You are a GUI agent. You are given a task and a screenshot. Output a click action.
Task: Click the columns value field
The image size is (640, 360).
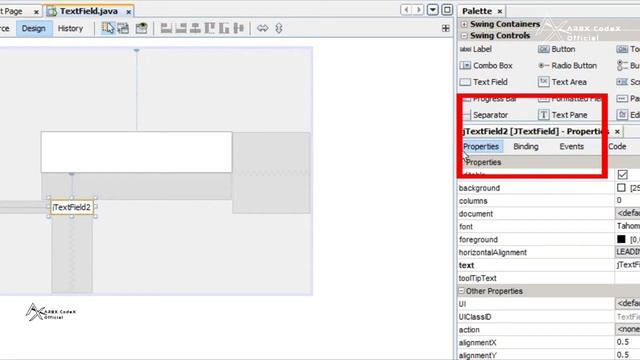[x=627, y=201]
